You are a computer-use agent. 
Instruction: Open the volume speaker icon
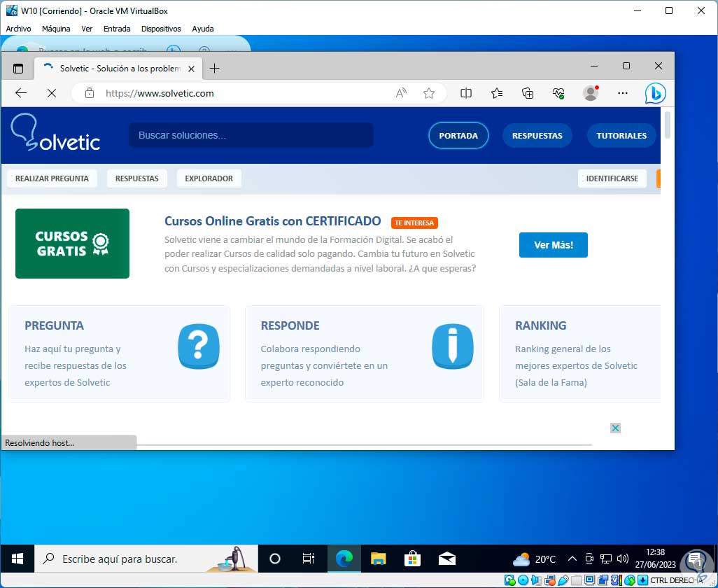622,559
